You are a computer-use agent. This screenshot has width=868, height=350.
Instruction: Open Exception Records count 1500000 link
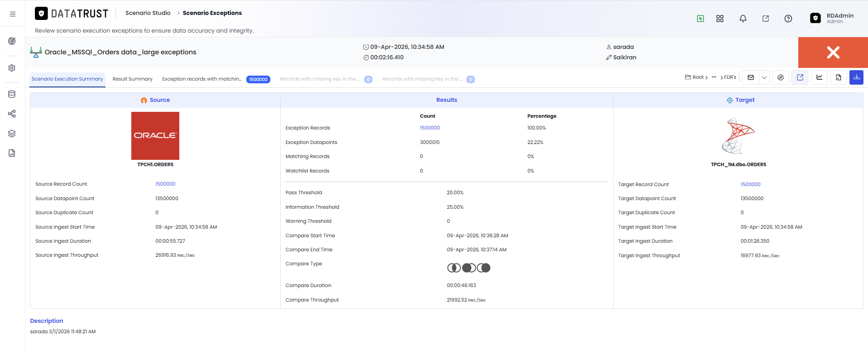[x=430, y=128]
